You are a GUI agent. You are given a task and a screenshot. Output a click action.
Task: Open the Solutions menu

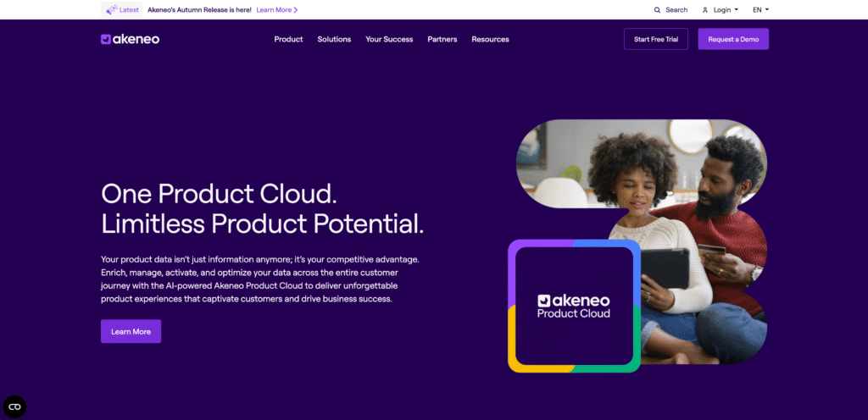tap(334, 39)
